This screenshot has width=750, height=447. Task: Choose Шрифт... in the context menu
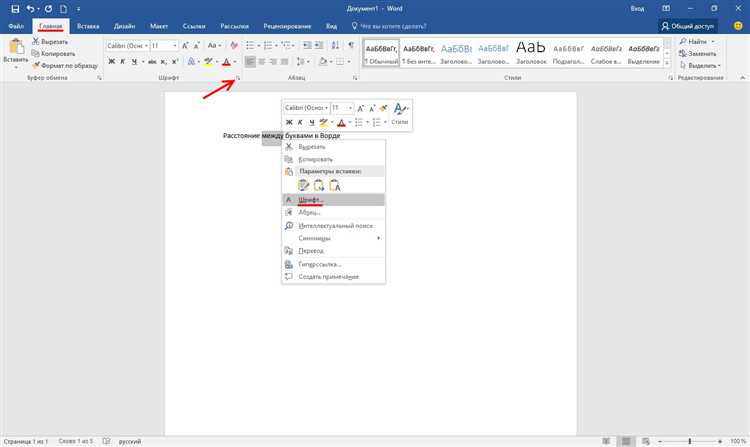[333, 199]
